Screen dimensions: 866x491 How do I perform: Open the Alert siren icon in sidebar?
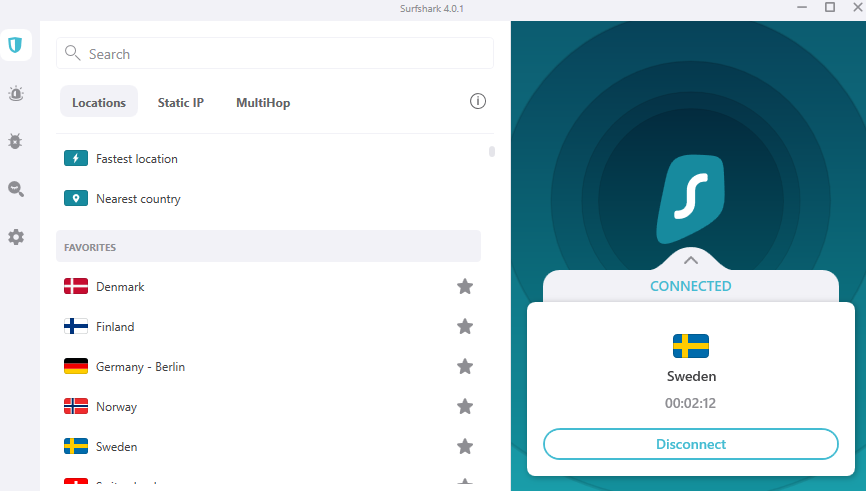tap(15, 93)
